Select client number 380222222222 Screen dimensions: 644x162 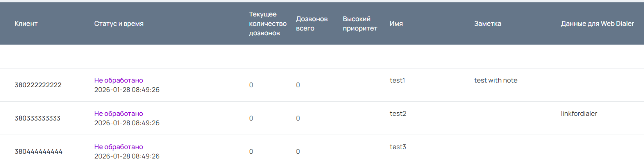click(x=38, y=85)
